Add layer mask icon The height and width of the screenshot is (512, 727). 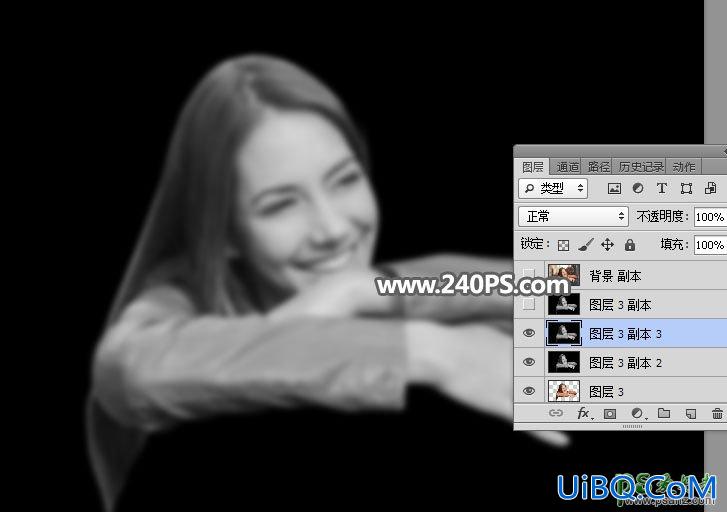tap(610, 413)
